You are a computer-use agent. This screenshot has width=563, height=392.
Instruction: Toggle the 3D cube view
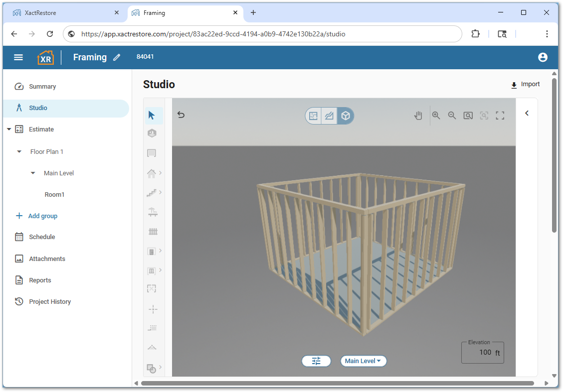[x=345, y=115]
